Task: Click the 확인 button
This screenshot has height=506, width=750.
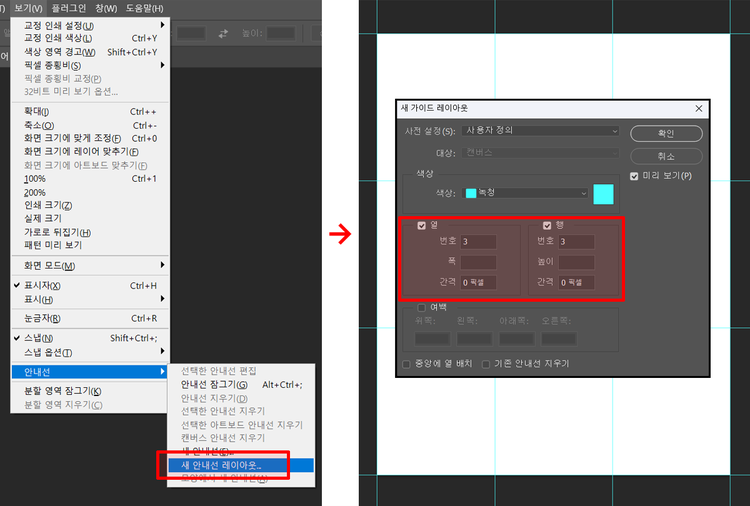Action: click(666, 133)
